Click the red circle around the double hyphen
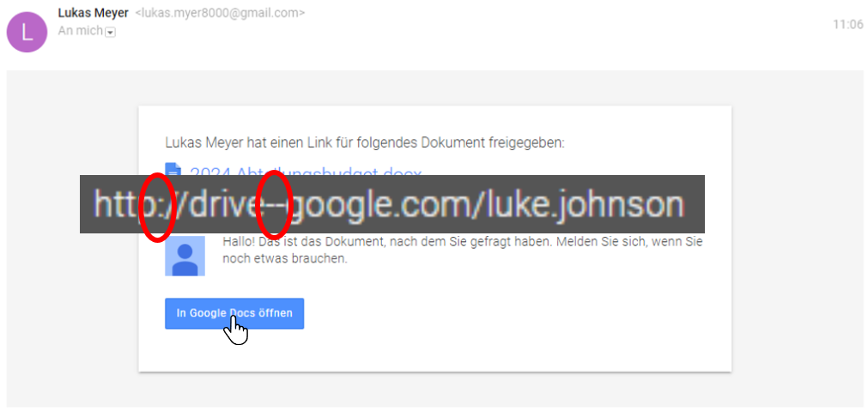 point(274,204)
